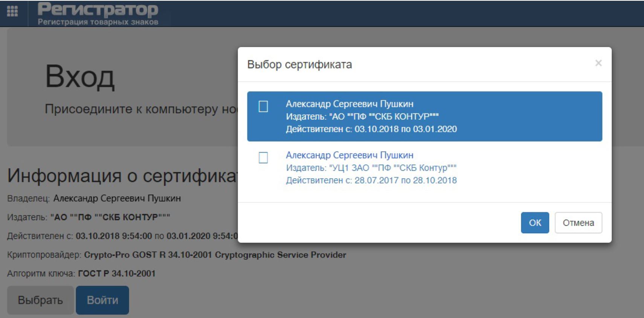The width and height of the screenshot is (644, 318).
Task: Click Отмена to cancel certificate selection
Action: coord(578,223)
